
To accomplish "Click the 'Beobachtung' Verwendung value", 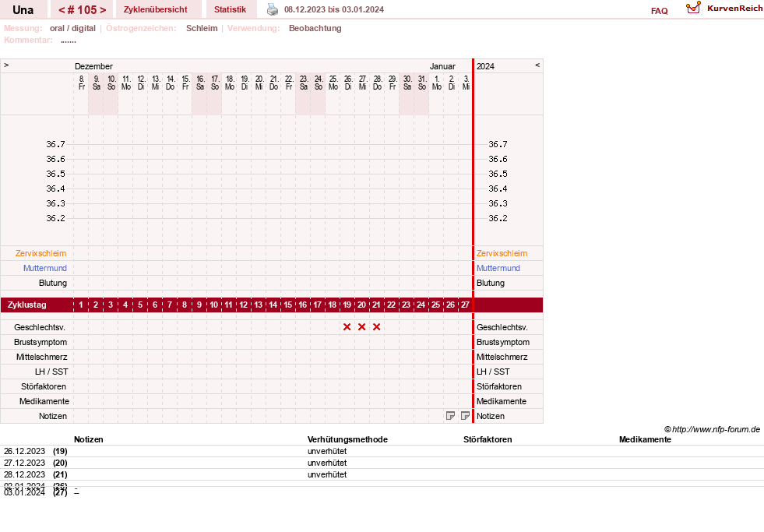I will 315,28.
